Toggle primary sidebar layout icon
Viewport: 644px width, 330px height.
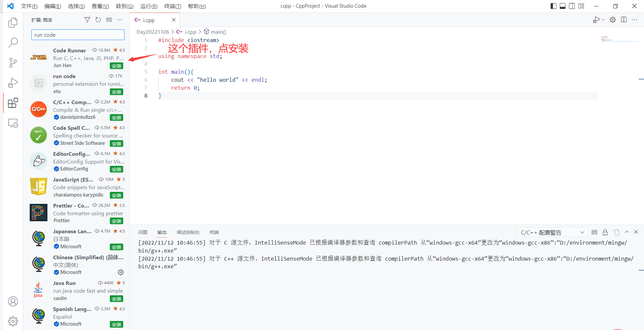pos(553,6)
